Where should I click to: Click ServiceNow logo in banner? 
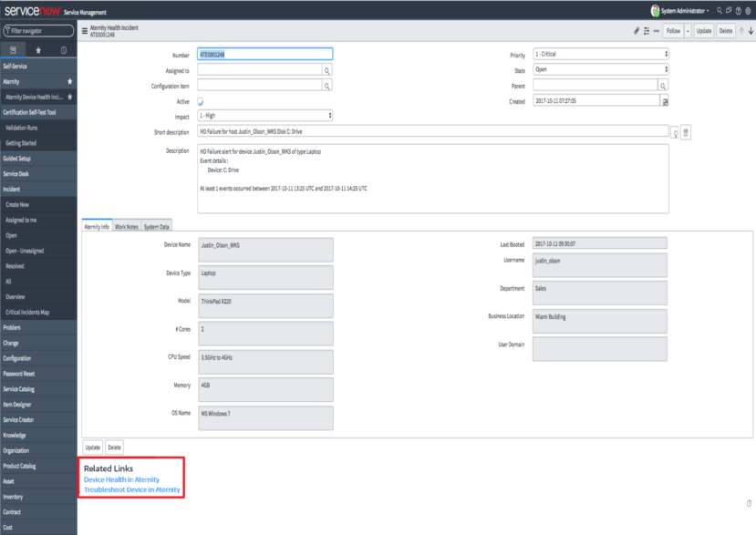[32, 11]
